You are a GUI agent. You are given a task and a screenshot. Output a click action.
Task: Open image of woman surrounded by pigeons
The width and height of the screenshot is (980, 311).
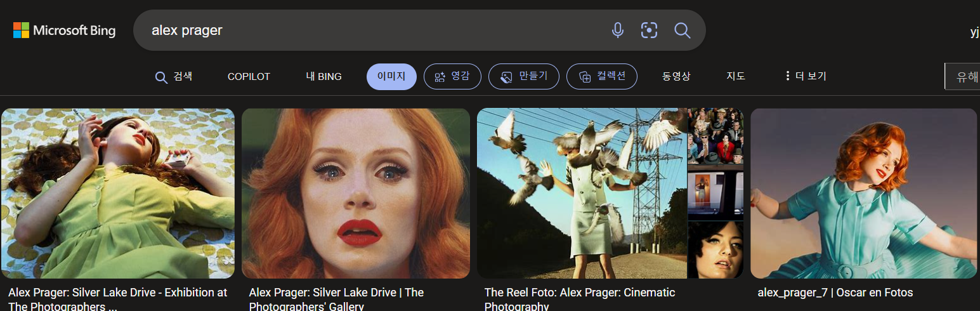click(x=582, y=193)
